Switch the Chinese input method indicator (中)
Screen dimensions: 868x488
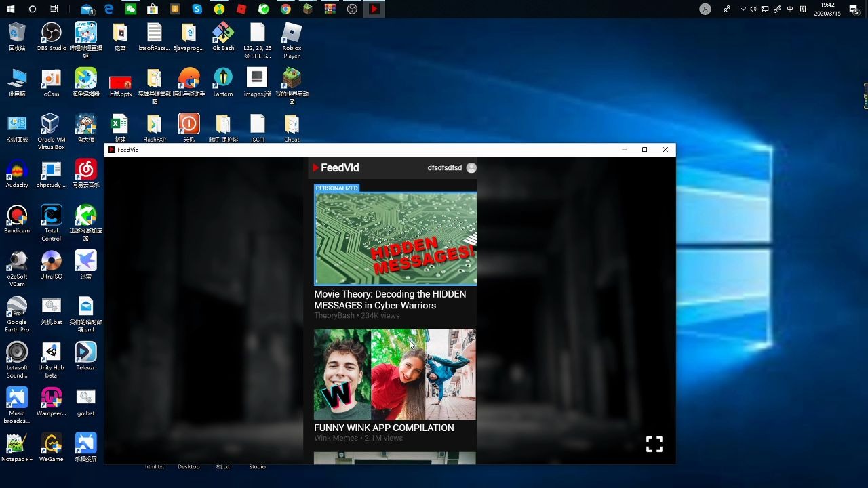pos(790,9)
